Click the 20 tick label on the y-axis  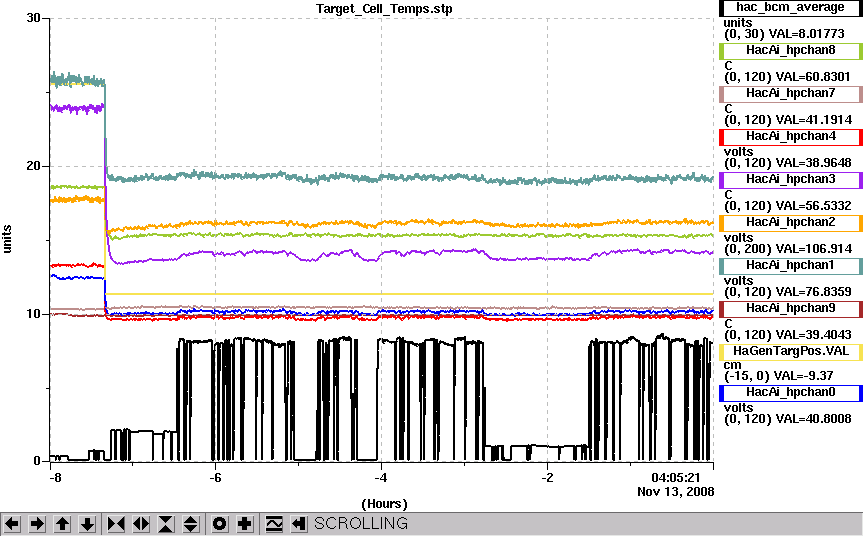coord(34,166)
